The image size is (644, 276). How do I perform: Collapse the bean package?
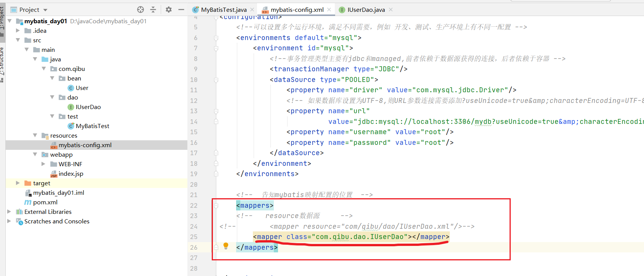point(52,78)
